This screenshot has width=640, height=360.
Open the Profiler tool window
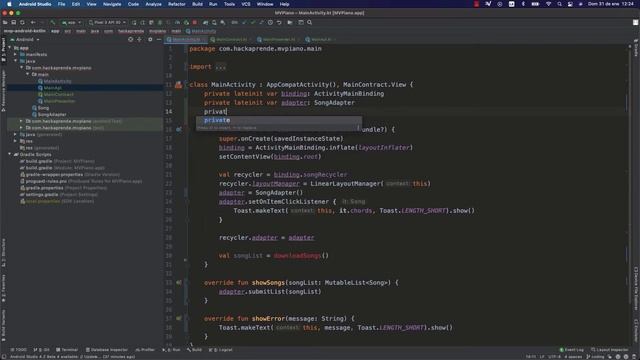(x=145, y=350)
